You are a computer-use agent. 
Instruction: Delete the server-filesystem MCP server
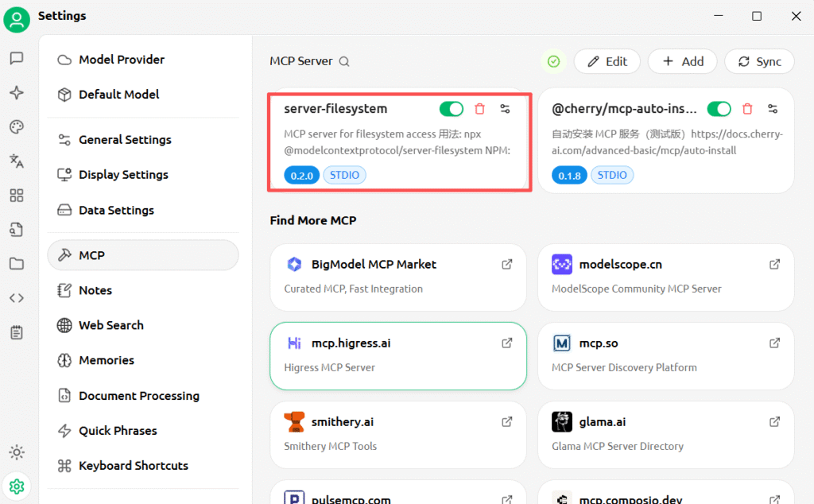click(x=479, y=109)
